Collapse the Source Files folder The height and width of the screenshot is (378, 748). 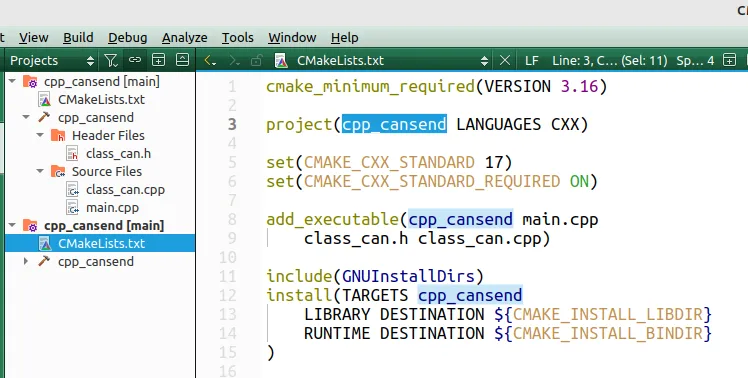coord(41,171)
